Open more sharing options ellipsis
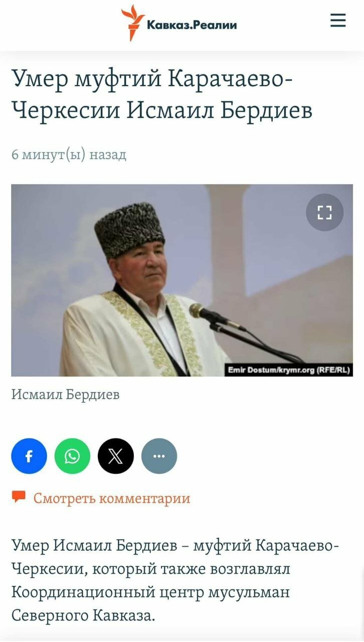 (159, 456)
